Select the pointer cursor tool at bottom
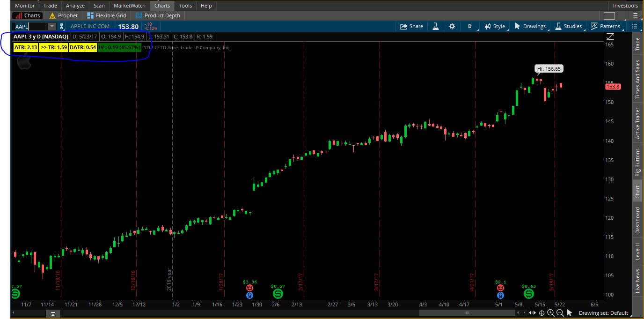This screenshot has width=644, height=319. (570, 313)
